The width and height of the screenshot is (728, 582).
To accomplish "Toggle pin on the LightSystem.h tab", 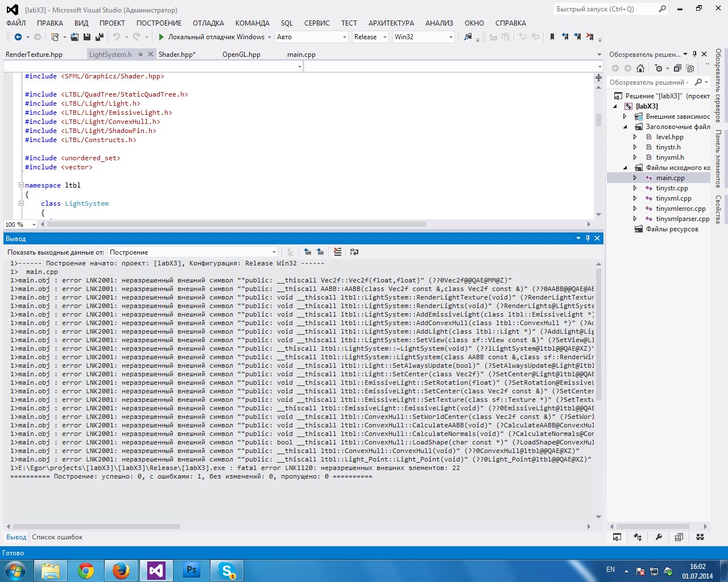I will 139,55.
